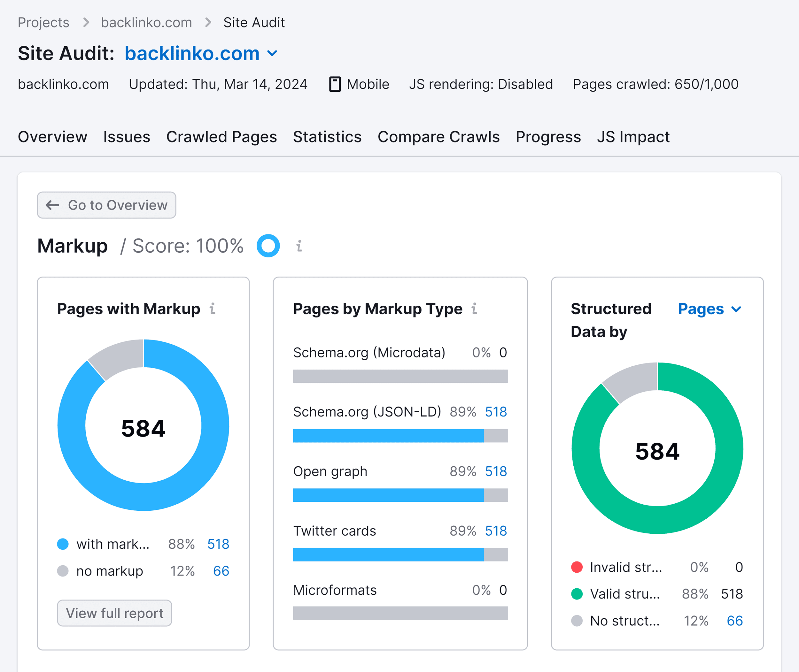Viewport: 799px width, 672px height.
Task: Click 'Pages crawled: 650/1,000' text
Action: coord(656,84)
